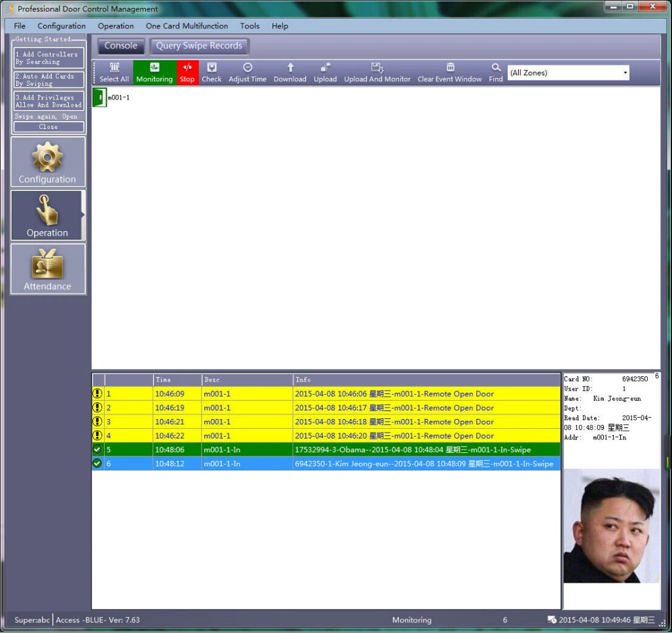672x633 pixels.
Task: Clear the event window using its toolbar icon
Action: pyautogui.click(x=449, y=72)
